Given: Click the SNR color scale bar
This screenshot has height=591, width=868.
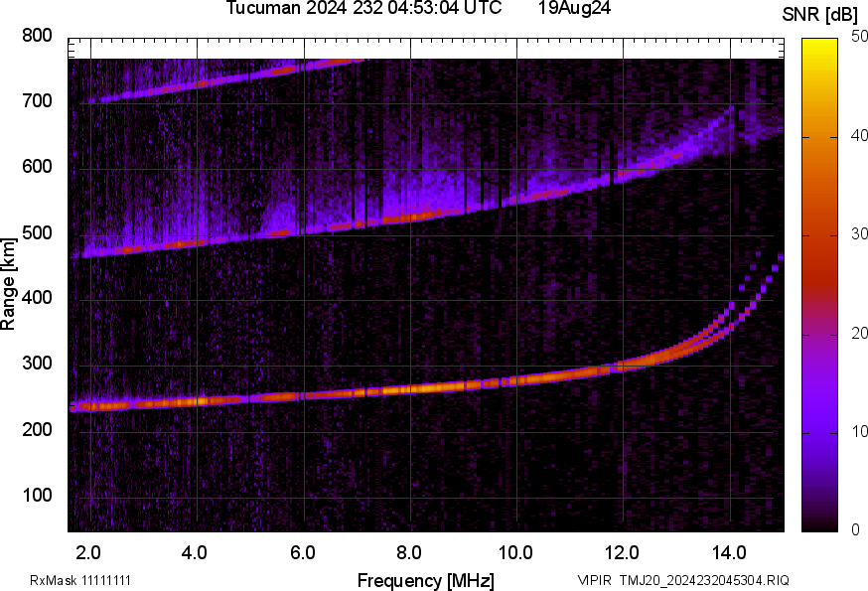Looking at the screenshot, I should [819, 285].
